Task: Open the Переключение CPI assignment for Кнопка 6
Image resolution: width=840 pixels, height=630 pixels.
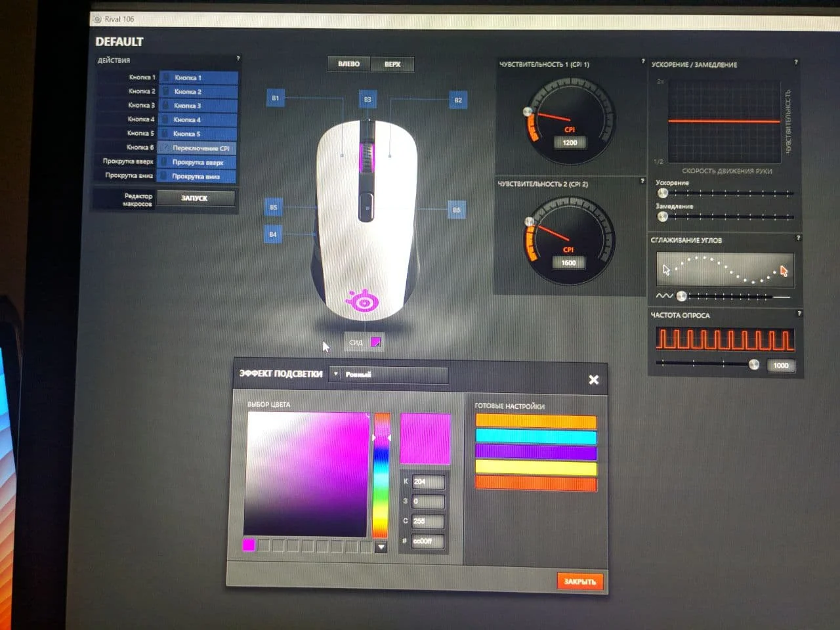Action: (x=197, y=148)
